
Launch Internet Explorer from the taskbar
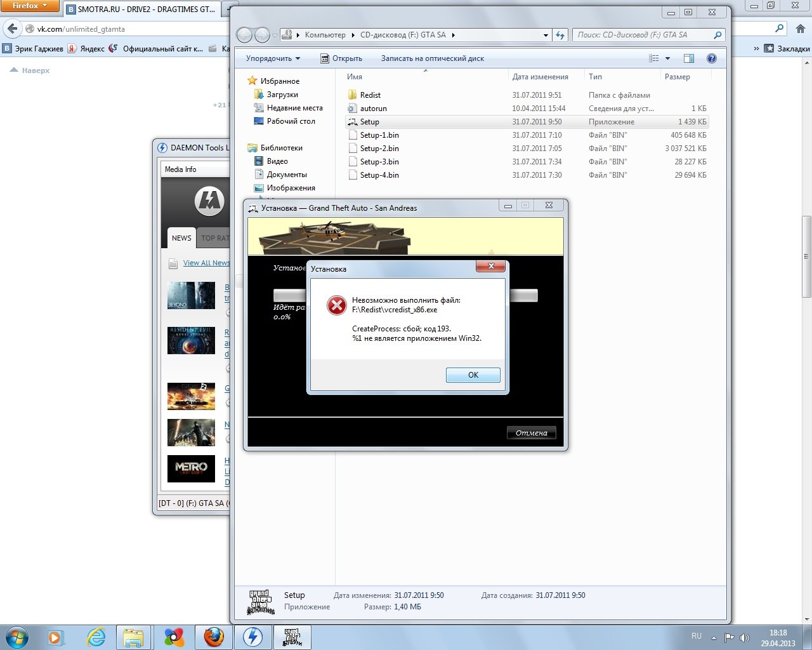(96, 637)
